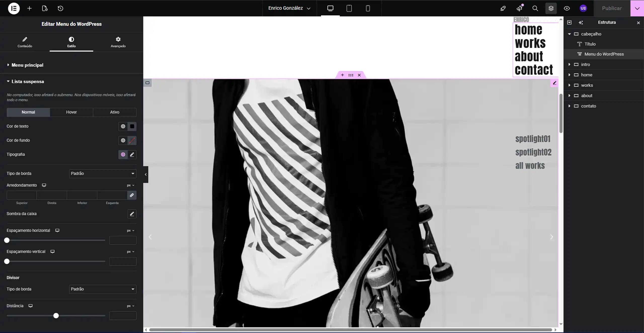Image resolution: width=644 pixels, height=333 pixels.
Task: Click the Elementor logo icon
Action: tap(14, 8)
